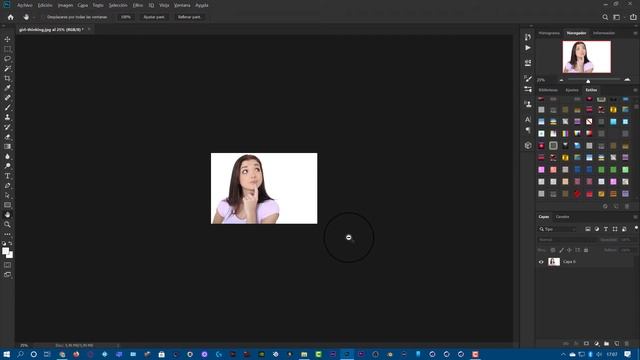
Task: Select the Move tool
Action: pos(7,39)
